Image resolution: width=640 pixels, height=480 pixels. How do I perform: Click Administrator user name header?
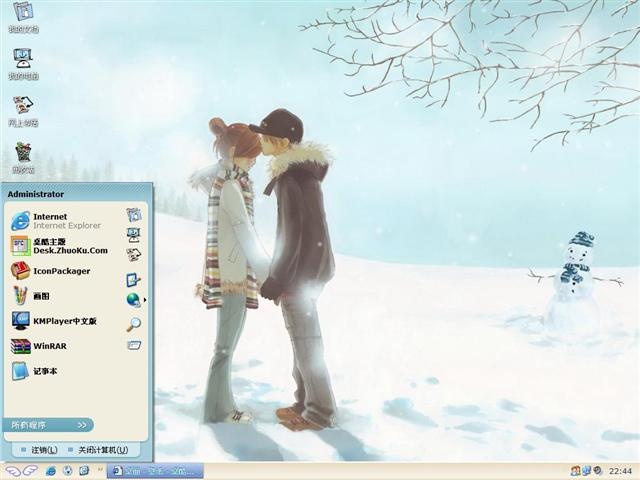36,194
